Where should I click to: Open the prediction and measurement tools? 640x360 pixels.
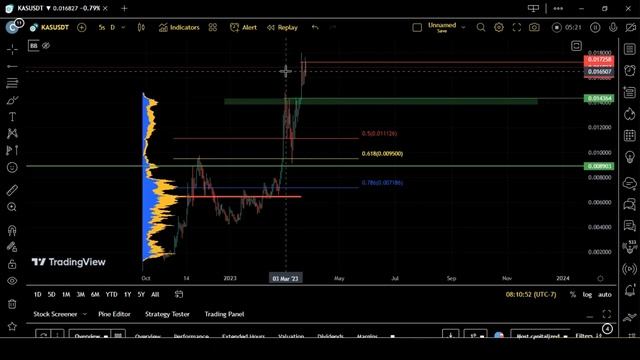[x=12, y=150]
